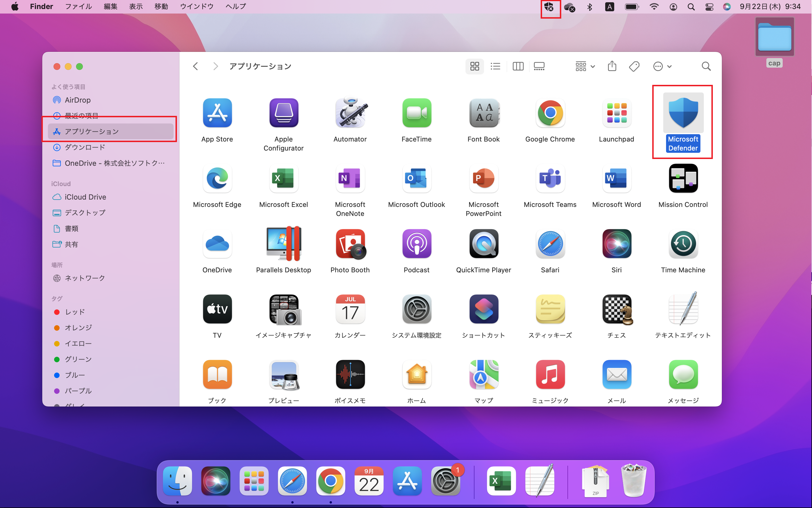Select the Parallels Desktop app icon

284,244
